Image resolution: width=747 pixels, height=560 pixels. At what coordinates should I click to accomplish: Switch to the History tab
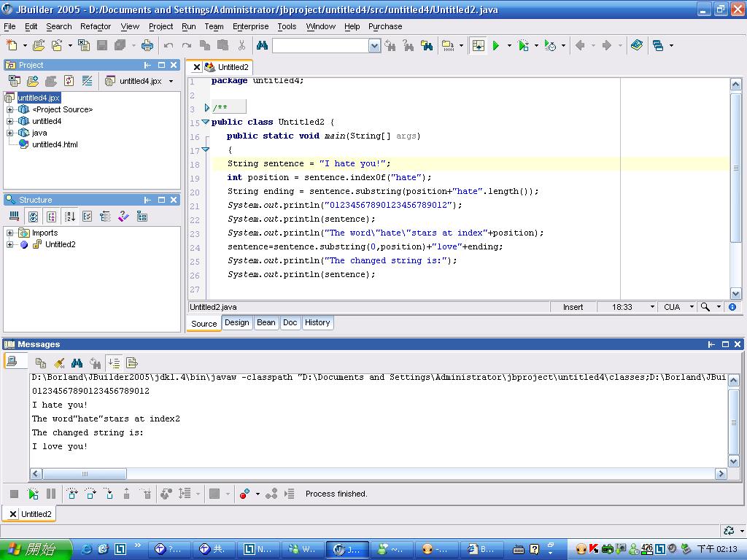coord(317,323)
